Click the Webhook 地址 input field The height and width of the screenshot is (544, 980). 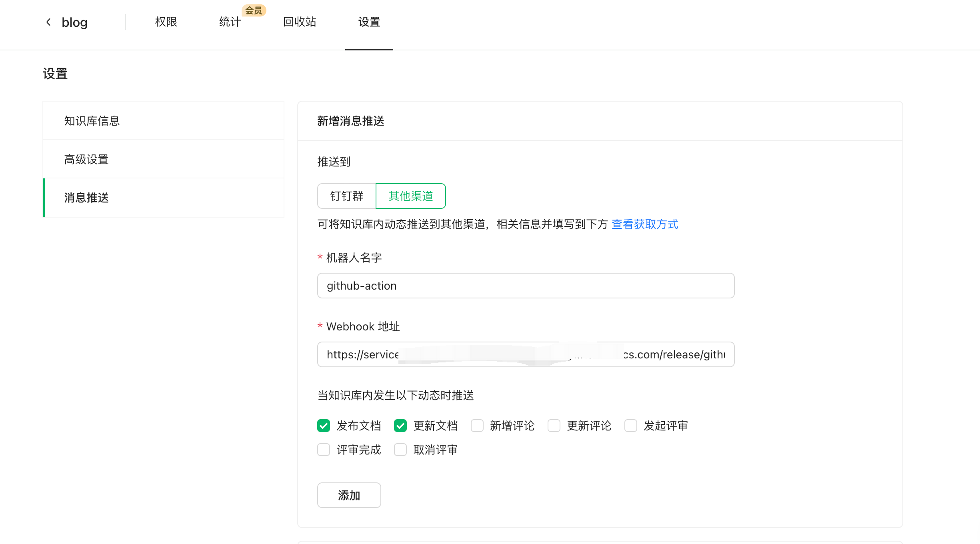click(526, 354)
